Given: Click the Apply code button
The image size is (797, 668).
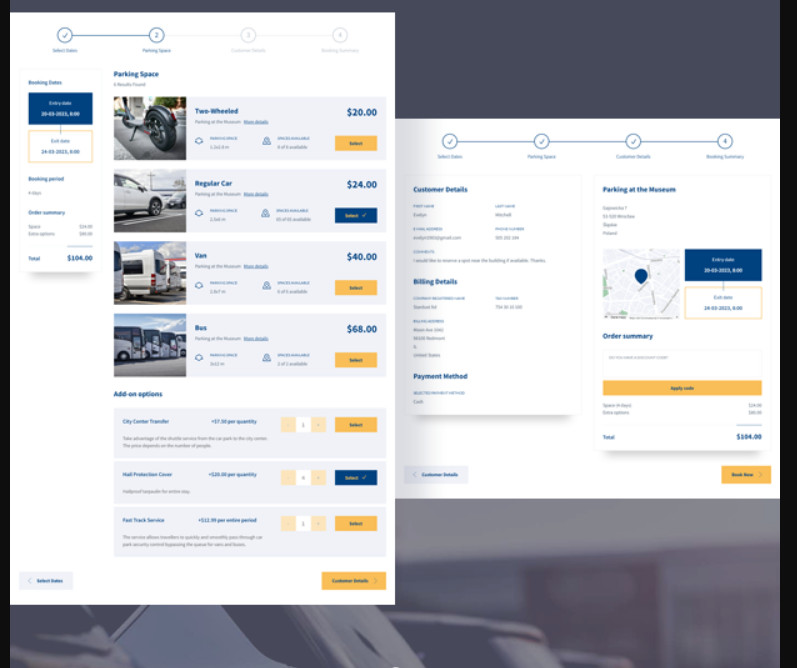Looking at the screenshot, I should [682, 388].
